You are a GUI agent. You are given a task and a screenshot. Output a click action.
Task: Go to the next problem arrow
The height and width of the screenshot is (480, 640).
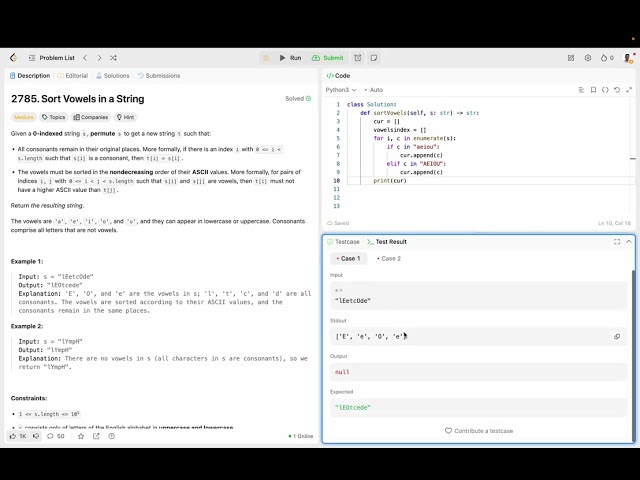click(x=98, y=58)
